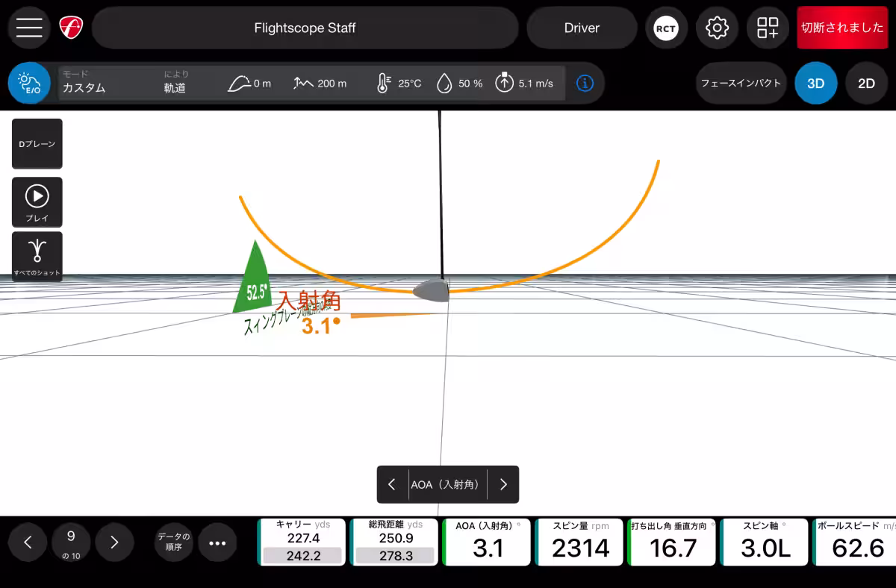
Task: Open the Flightscope Staff player selector
Action: 305,28
